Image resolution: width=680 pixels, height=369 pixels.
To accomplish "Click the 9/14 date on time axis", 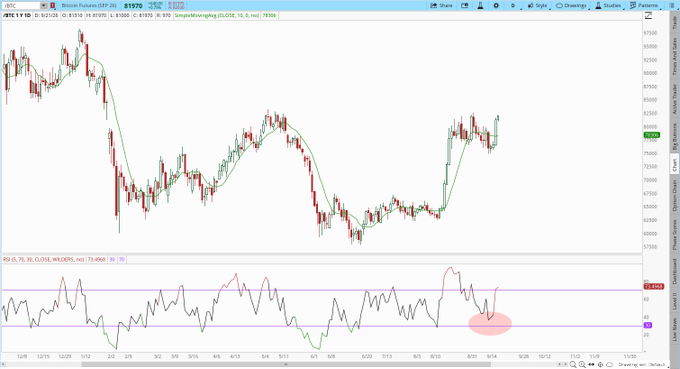I will [491, 356].
